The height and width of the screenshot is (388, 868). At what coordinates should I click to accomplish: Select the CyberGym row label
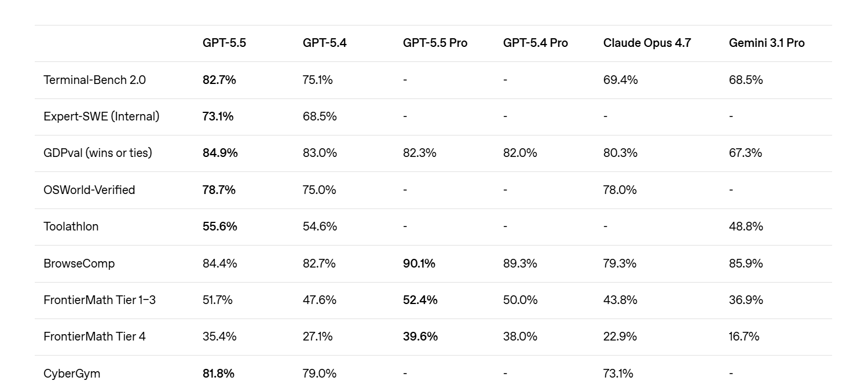pos(72,374)
